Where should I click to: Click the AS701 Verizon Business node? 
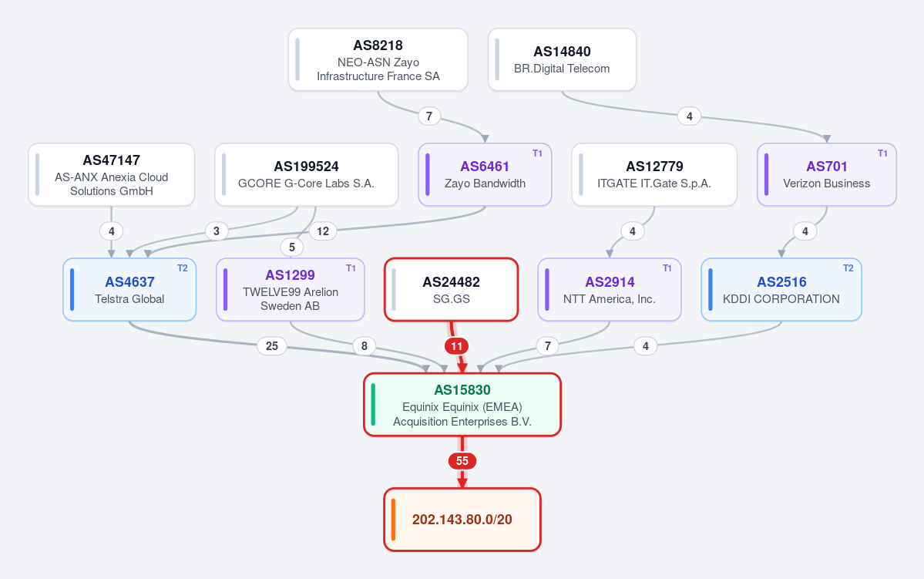[827, 174]
